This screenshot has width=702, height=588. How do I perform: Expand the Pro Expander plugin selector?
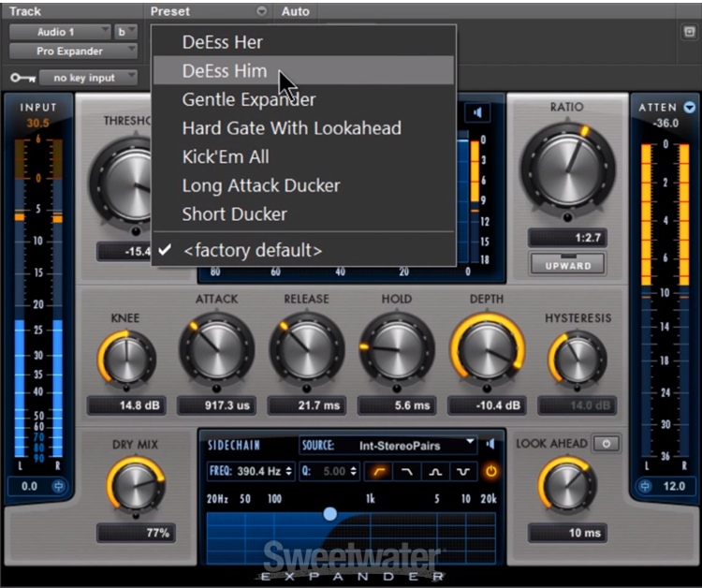[x=73, y=51]
